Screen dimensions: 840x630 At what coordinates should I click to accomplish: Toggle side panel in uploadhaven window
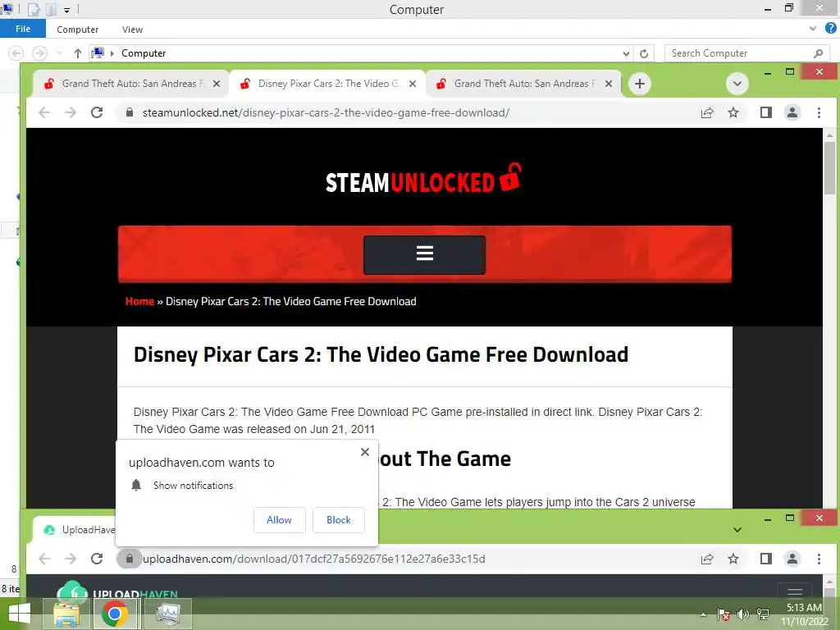(x=766, y=559)
